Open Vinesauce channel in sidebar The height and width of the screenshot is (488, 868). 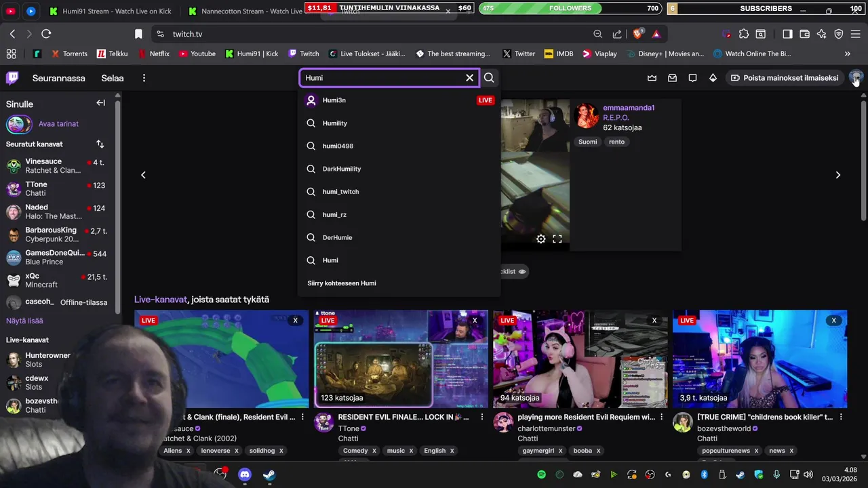[x=57, y=166]
